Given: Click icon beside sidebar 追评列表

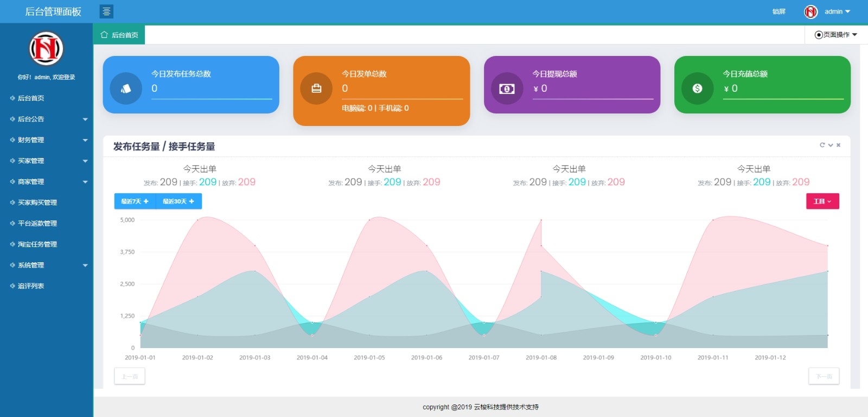Looking at the screenshot, I should tap(12, 286).
